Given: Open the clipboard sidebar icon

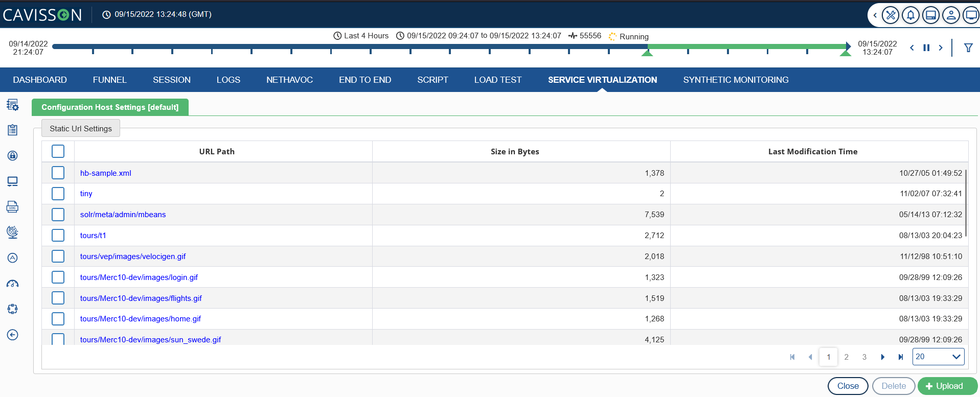Looking at the screenshot, I should pyautogui.click(x=13, y=130).
